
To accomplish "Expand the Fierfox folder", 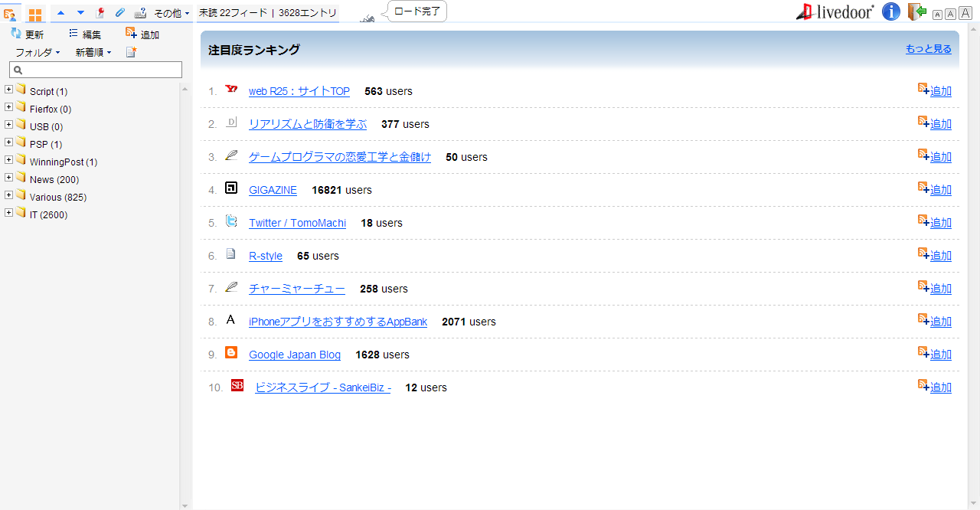I will click(9, 107).
